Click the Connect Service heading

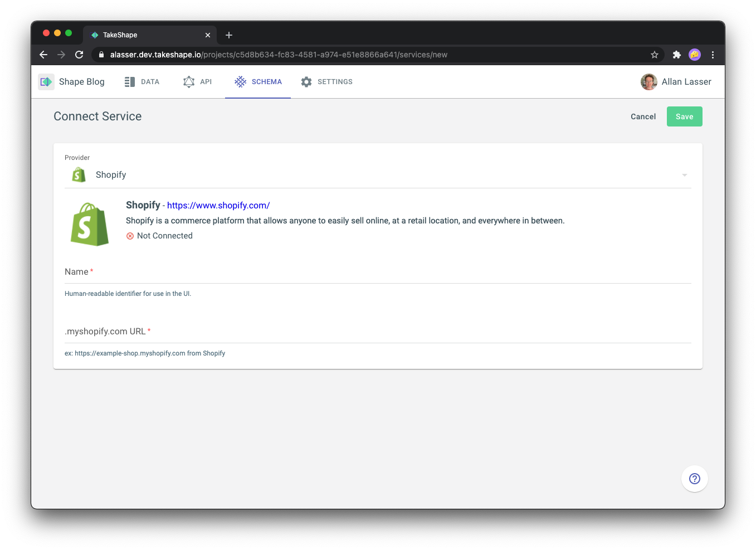(97, 116)
